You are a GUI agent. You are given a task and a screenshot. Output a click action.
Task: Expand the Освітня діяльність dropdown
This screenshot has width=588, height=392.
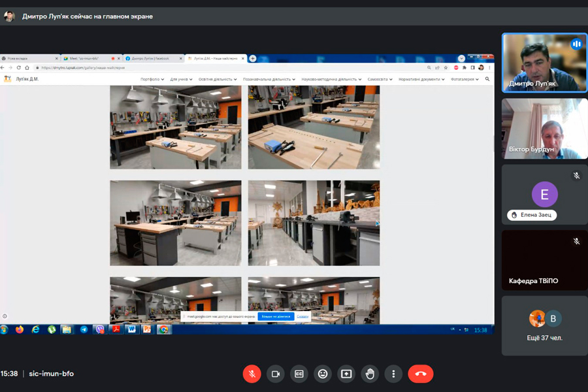point(218,79)
